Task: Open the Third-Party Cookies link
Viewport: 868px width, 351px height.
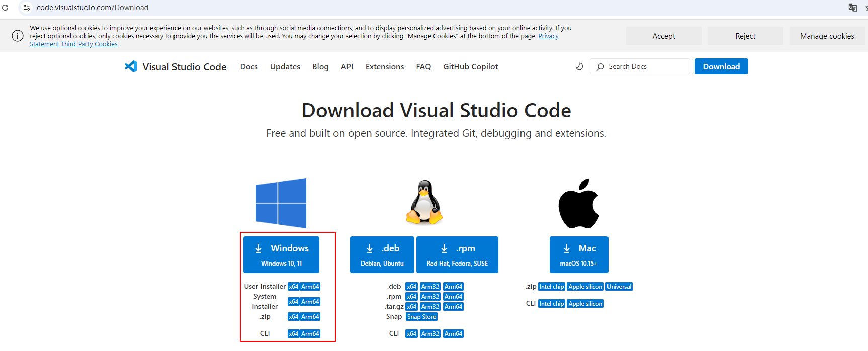Action: coord(89,44)
